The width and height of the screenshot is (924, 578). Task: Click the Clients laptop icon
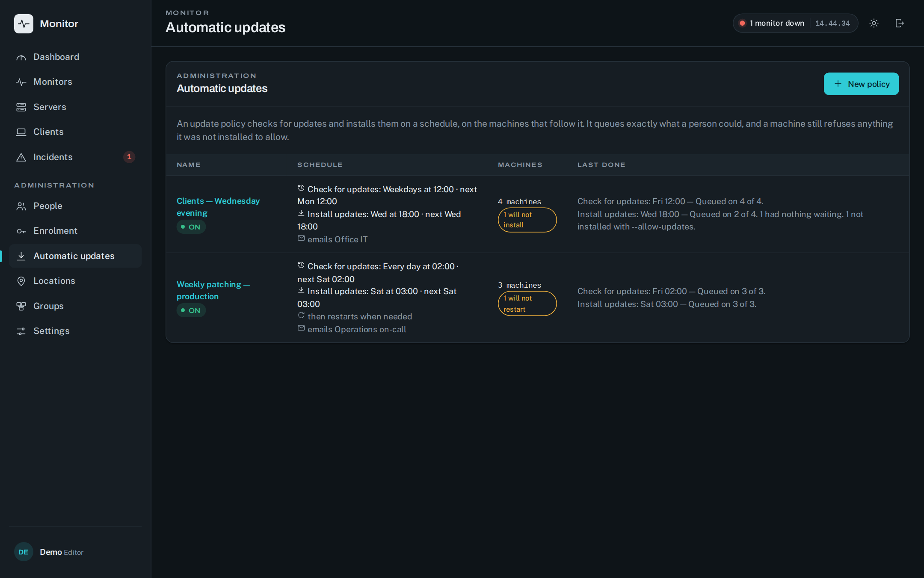[x=21, y=132]
